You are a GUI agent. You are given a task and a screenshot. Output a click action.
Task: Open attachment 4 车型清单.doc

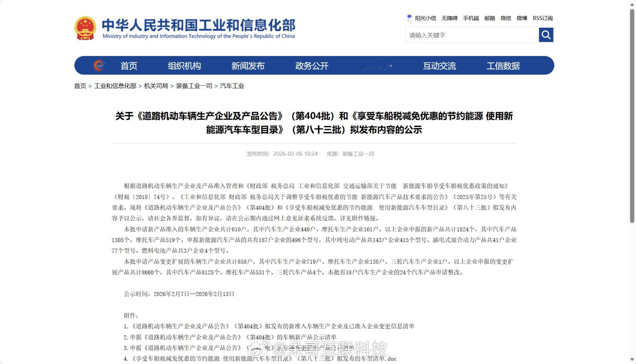[260, 359]
